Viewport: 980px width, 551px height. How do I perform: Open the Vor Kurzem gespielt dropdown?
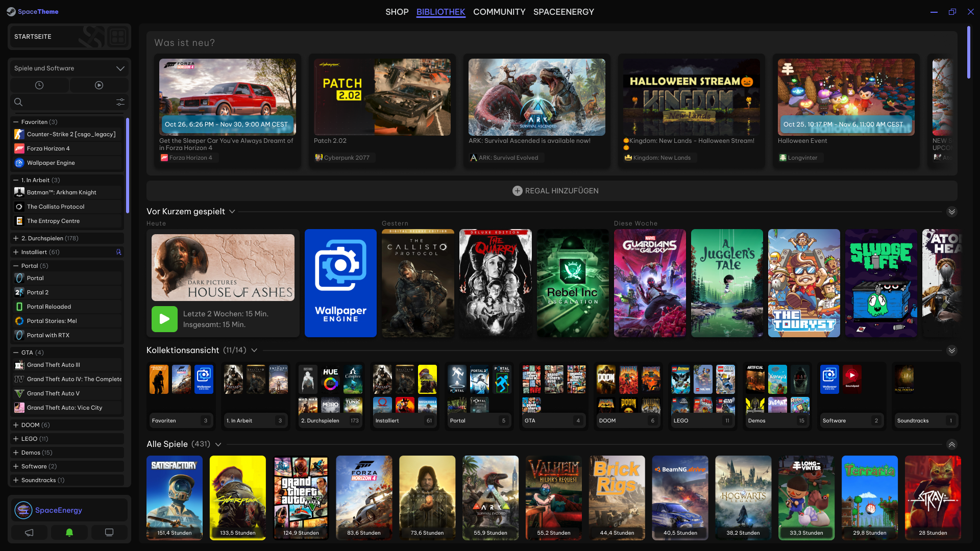(232, 212)
